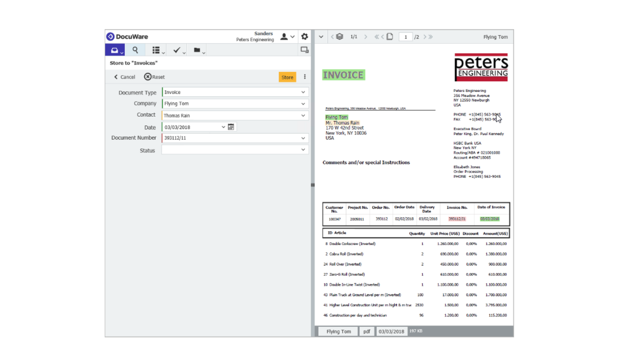Image resolution: width=619 pixels, height=364 pixels.
Task: Expand the Document Number dropdown arrow
Action: click(x=303, y=138)
